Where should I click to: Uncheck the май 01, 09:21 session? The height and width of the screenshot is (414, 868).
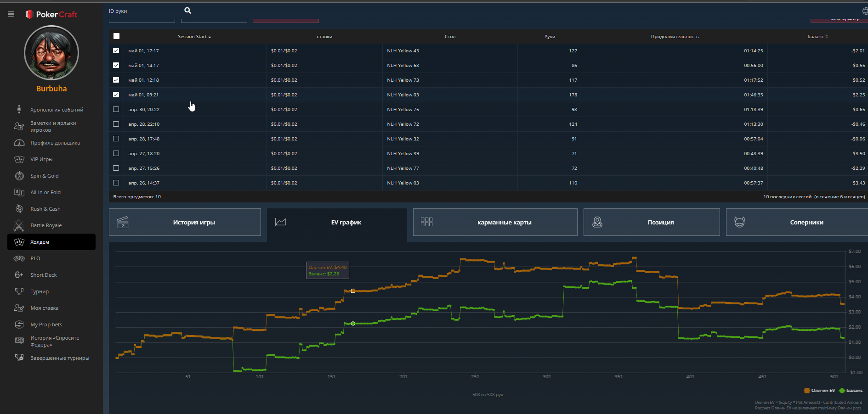116,95
